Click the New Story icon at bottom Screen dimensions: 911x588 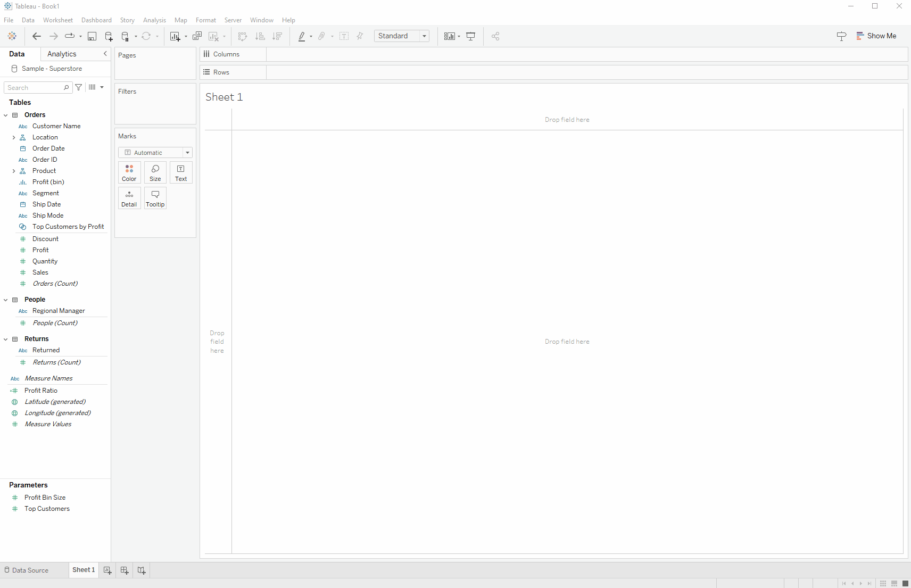click(142, 570)
